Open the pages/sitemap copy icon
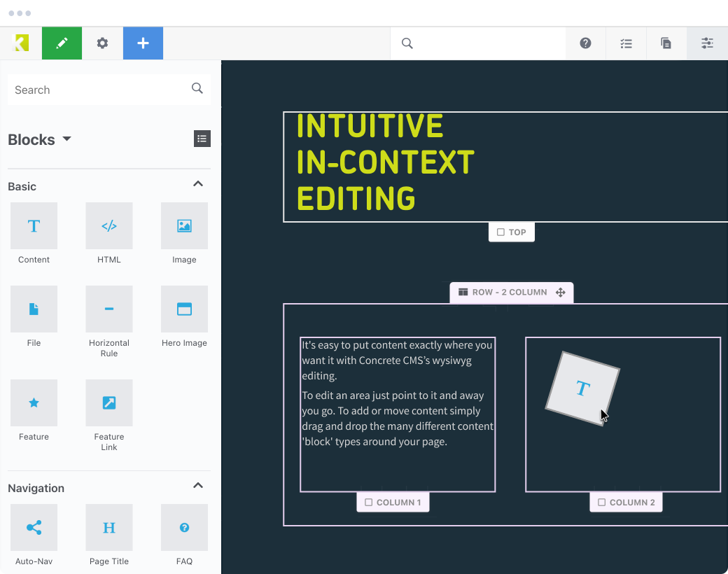 pos(666,43)
